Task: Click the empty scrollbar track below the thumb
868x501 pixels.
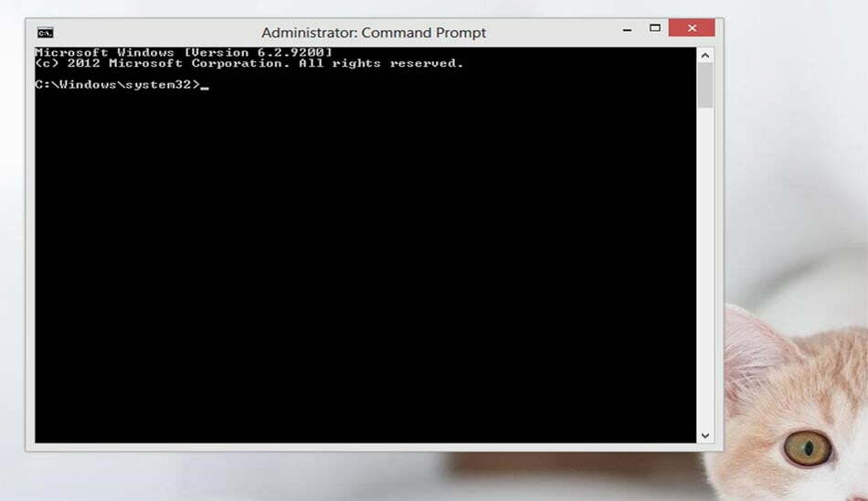Action: [705, 268]
